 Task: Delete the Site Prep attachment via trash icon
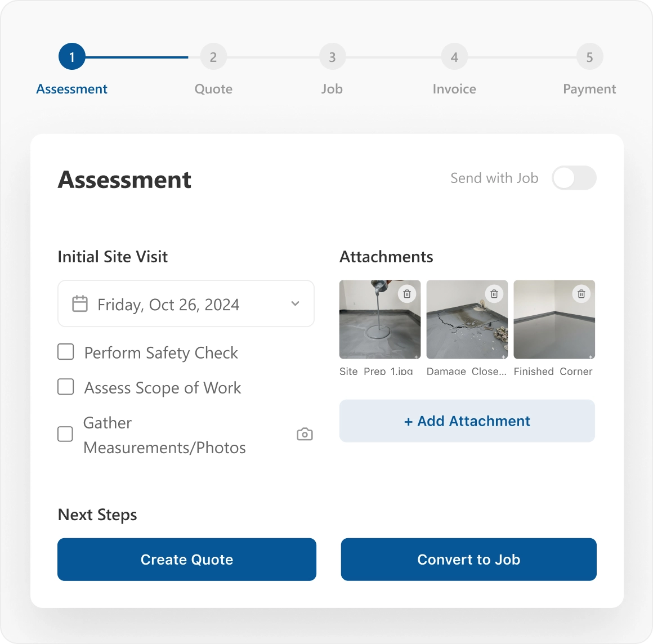point(407,294)
